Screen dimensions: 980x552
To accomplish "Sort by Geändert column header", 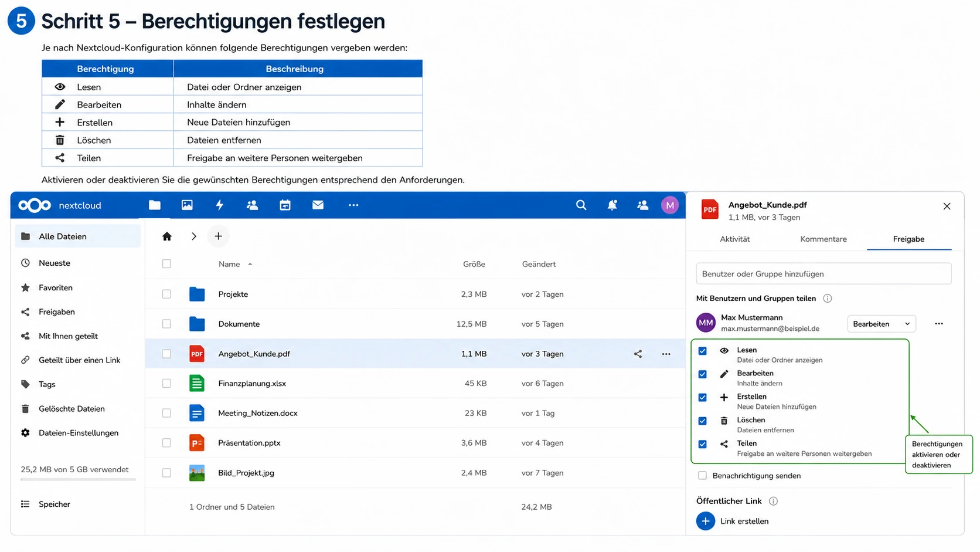I will (x=539, y=264).
